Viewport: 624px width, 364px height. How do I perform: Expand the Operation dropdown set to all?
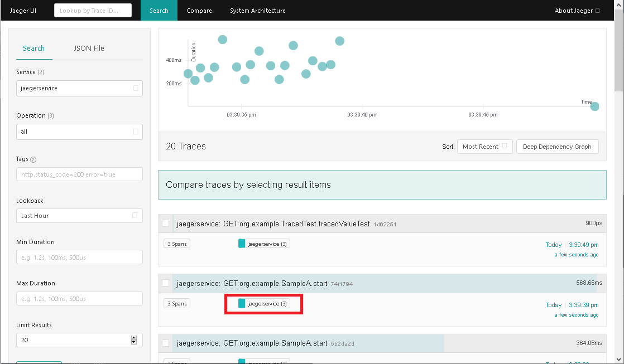pos(79,132)
